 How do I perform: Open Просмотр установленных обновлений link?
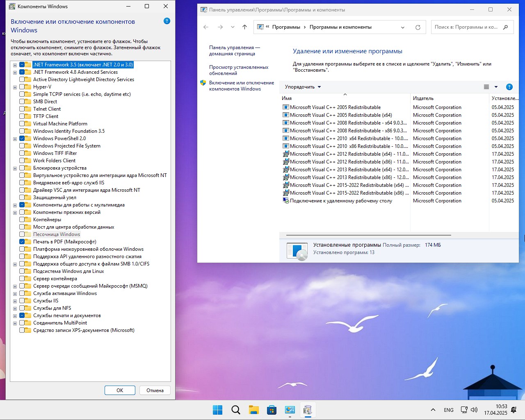click(x=239, y=70)
